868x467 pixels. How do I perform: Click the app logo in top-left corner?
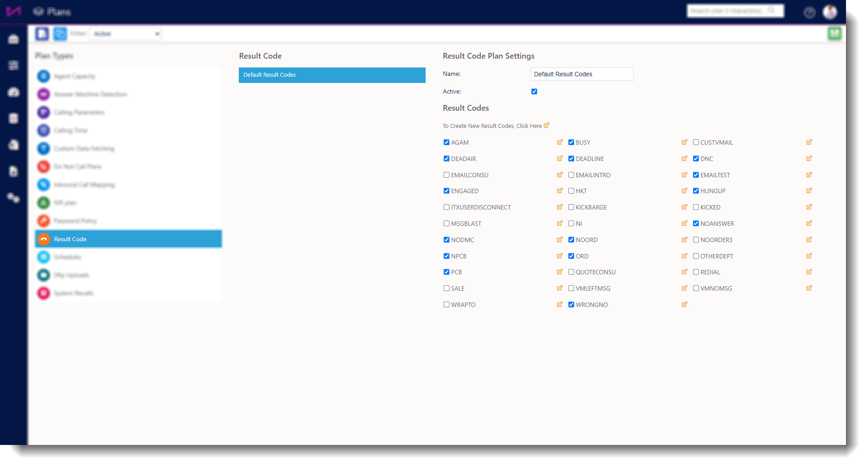tap(13, 11)
